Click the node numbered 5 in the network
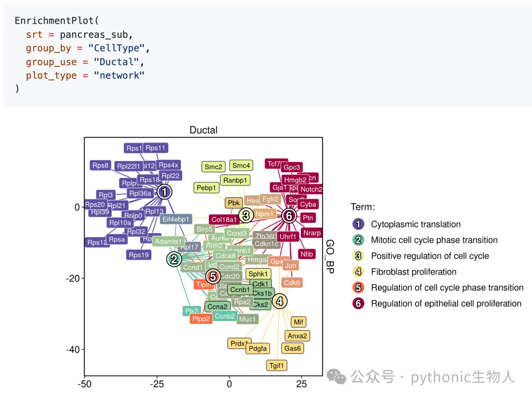This screenshot has width=532, height=398. (213, 276)
